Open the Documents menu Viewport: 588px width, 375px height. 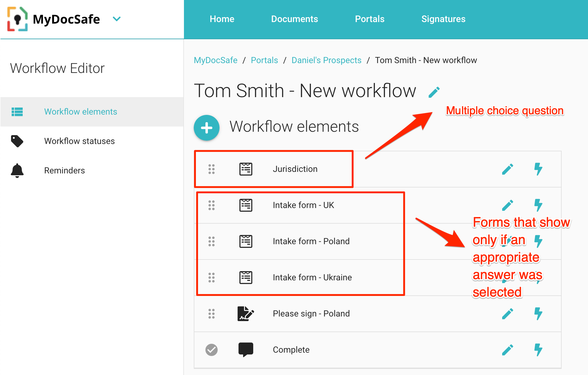(x=294, y=19)
